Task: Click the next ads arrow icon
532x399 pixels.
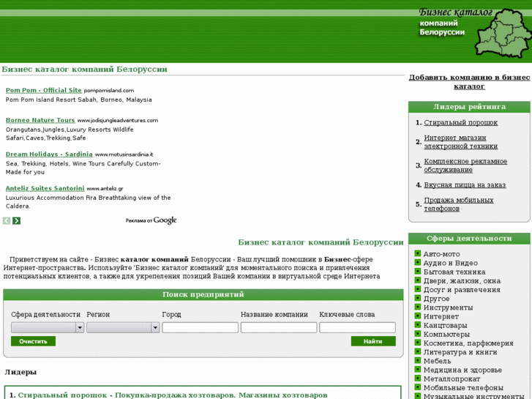Action: click(16, 220)
